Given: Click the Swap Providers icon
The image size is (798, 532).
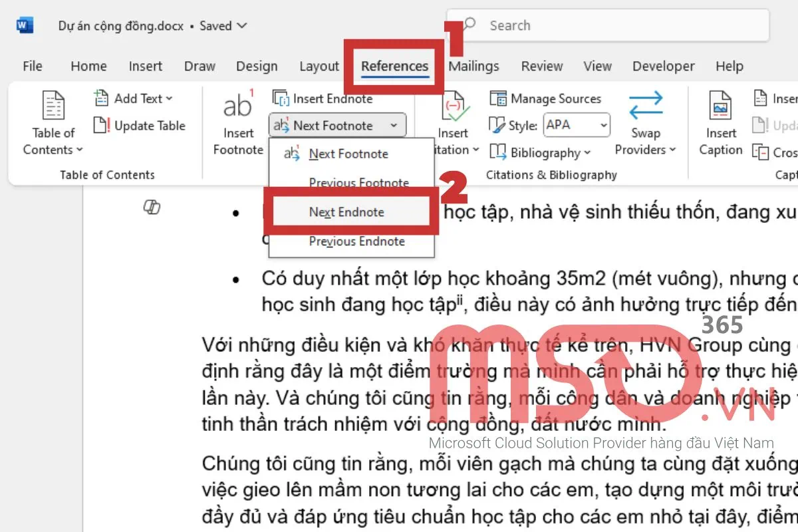Looking at the screenshot, I should click(x=645, y=106).
